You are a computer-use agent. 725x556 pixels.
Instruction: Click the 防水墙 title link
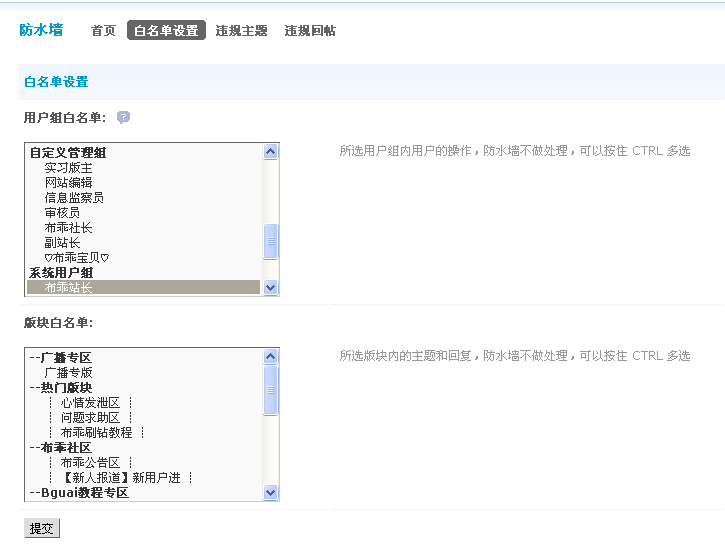pos(41,30)
